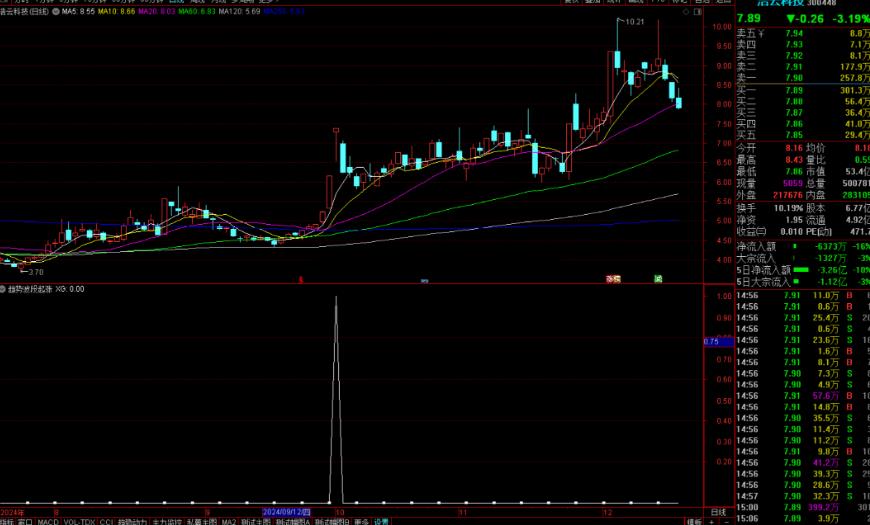Select the 卖三 7.92 order book row
Screen dimensions: 870x525
pyautogui.click(x=803, y=55)
